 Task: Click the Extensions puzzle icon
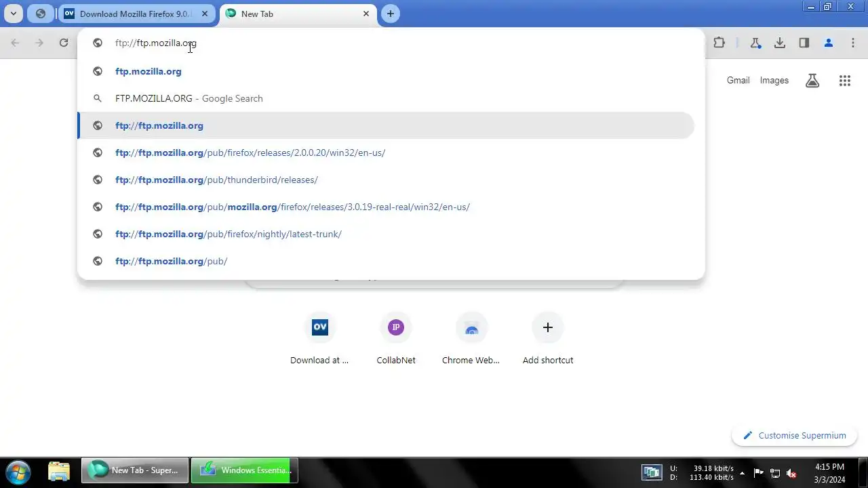pyautogui.click(x=719, y=43)
